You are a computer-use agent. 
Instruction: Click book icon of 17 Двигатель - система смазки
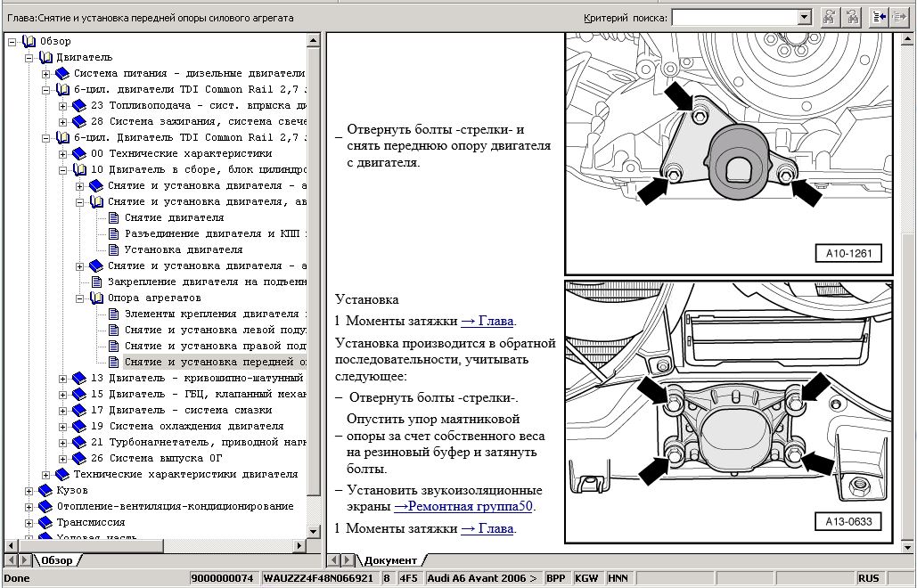pos(79,411)
